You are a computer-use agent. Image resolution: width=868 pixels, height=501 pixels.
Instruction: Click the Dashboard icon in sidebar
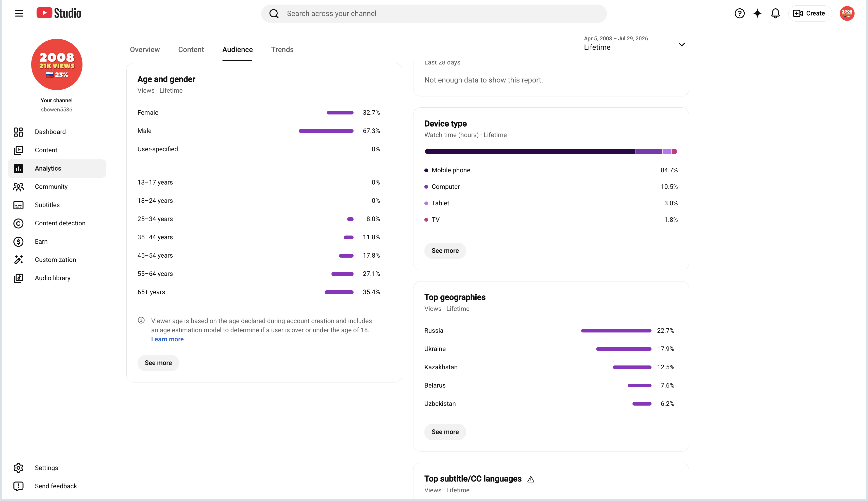18,132
